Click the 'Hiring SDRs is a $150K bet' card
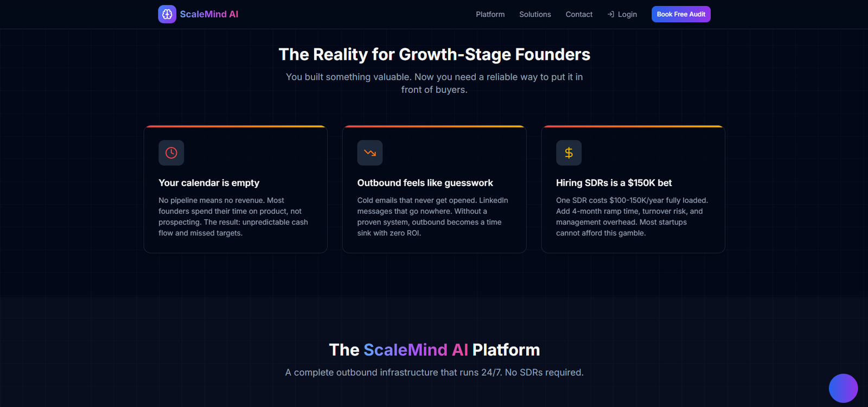The image size is (868, 407). pyautogui.click(x=633, y=189)
